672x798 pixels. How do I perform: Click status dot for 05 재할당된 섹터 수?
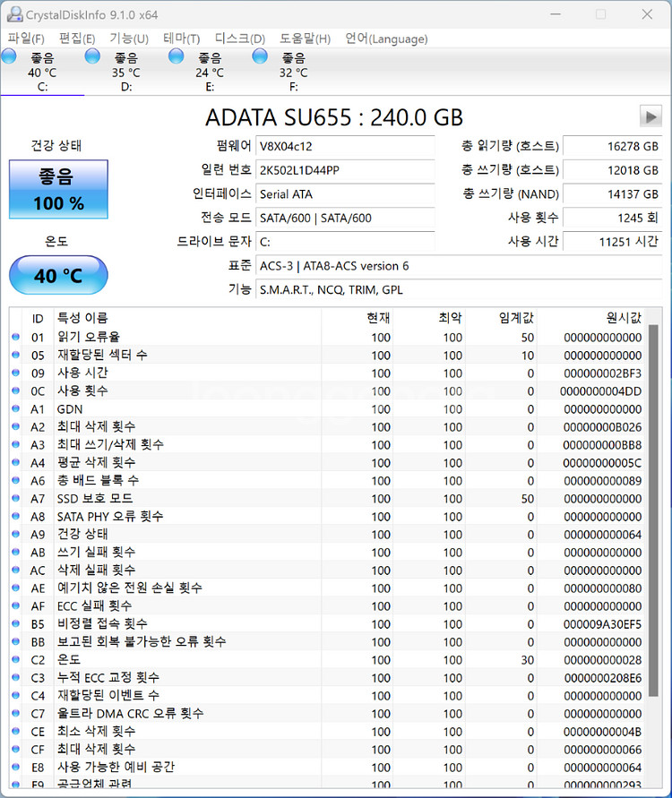(16, 355)
